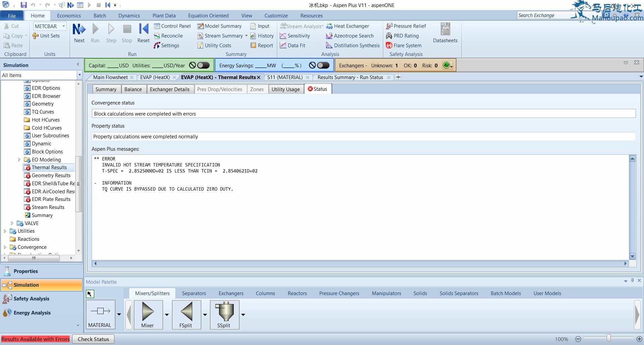Open the Data Fit tool
Screen dimensions: 644x345
tap(292, 46)
